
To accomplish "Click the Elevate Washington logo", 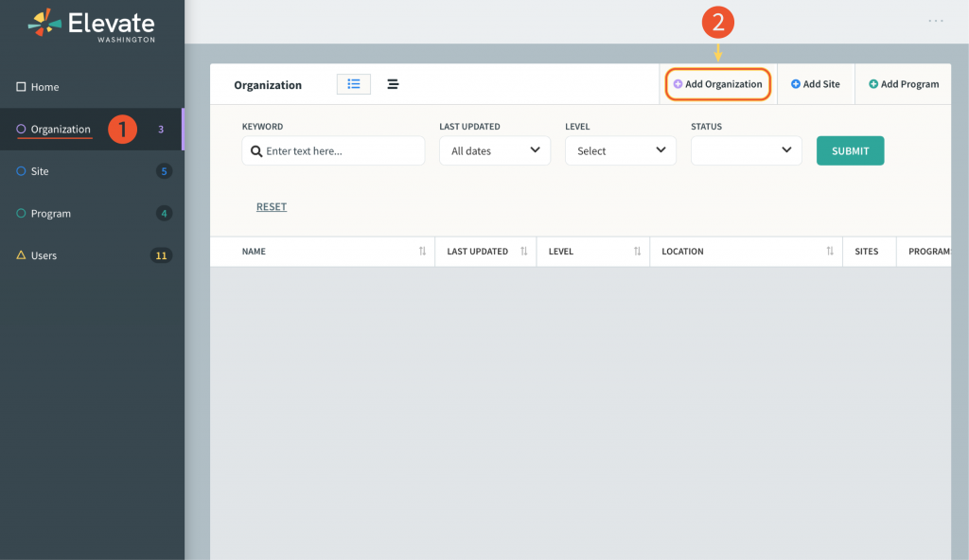I will click(x=92, y=26).
